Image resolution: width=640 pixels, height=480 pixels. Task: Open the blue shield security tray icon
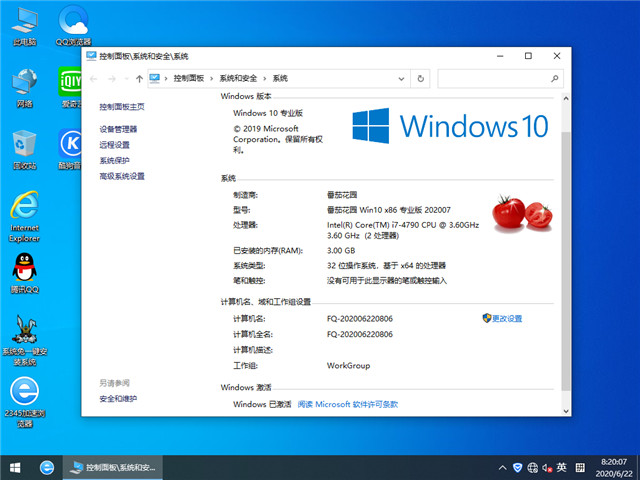(518, 468)
